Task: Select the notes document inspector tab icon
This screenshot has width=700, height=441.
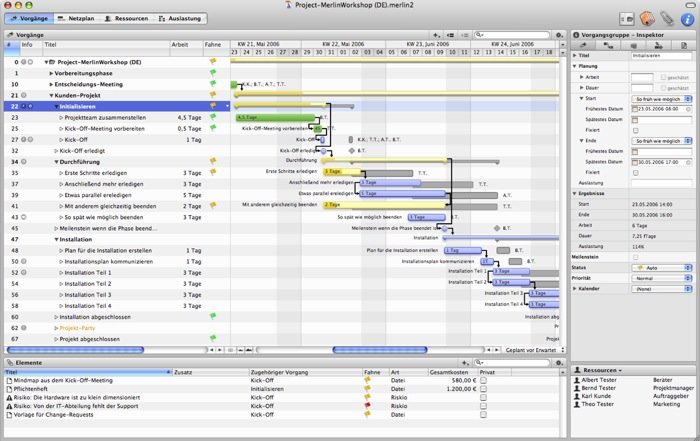Action: [683, 46]
